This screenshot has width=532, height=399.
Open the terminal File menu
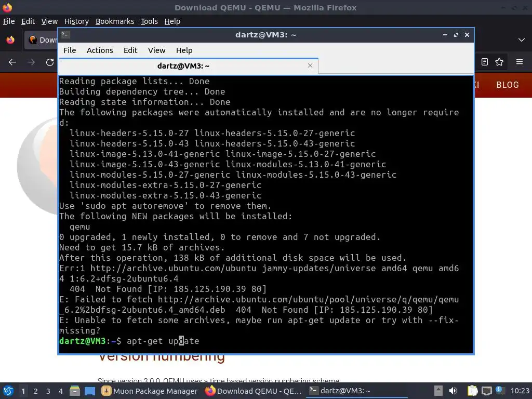70,50
